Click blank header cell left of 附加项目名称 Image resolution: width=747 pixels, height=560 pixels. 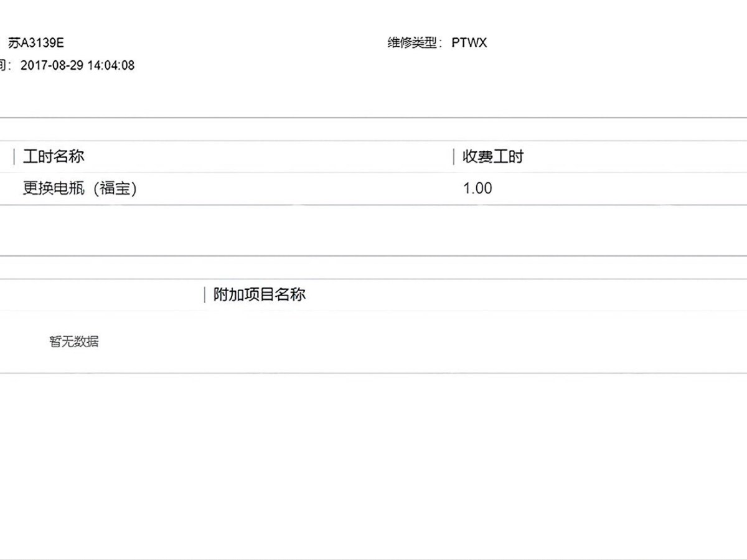(100, 294)
